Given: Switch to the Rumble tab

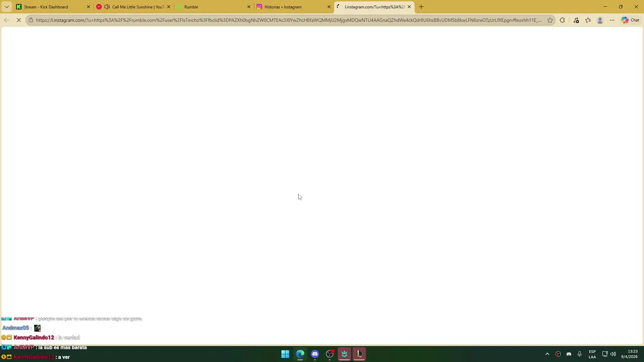Looking at the screenshot, I should coord(213,7).
